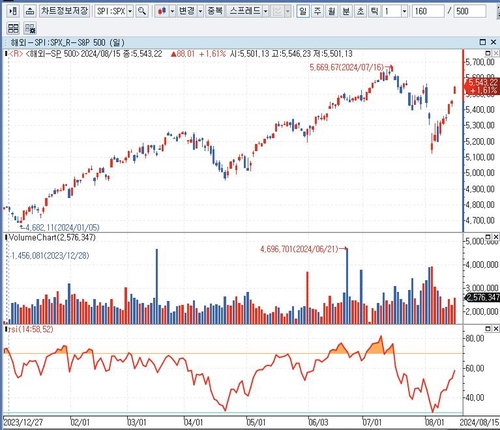Select the tick (틱) period button
Screen dimensions: 500x430
(x=375, y=11)
